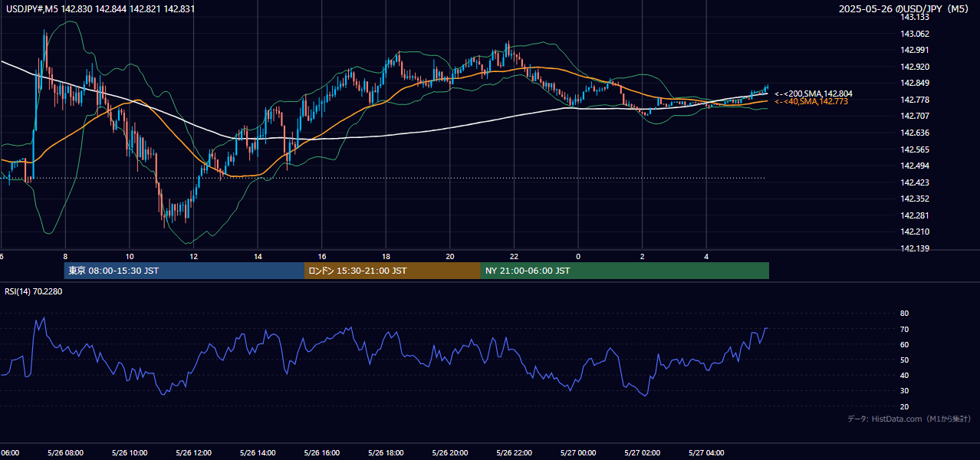Click the Tokyo 08:00-15:30 JST session bar
Viewport: 980px width, 460px height.
(x=184, y=271)
